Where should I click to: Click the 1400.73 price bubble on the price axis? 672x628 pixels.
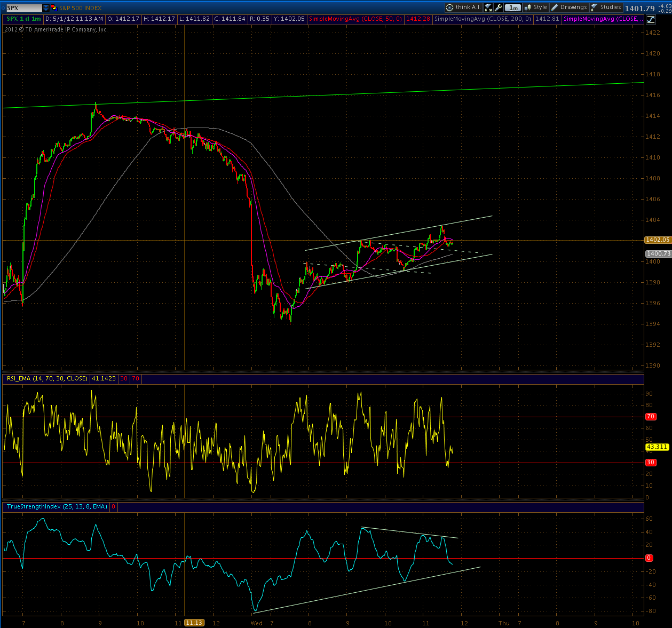(658, 254)
